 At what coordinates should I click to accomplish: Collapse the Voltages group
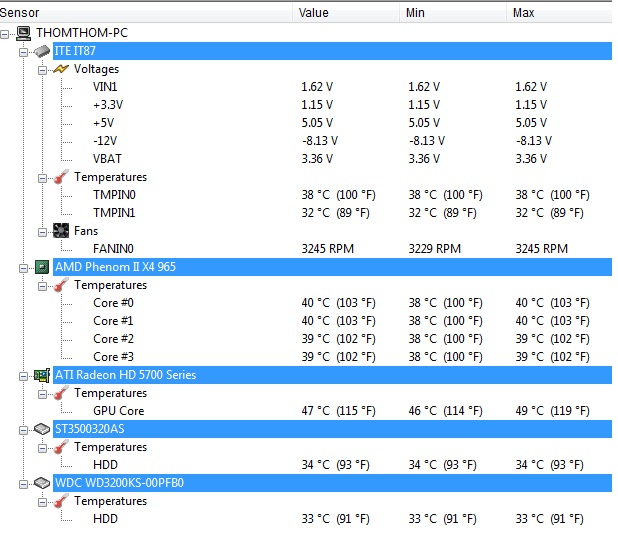43,71
